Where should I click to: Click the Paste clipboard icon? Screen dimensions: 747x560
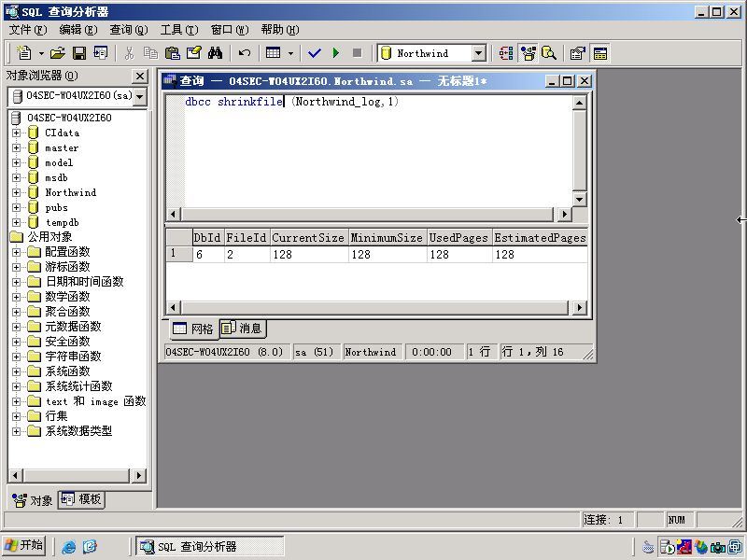pyautogui.click(x=172, y=53)
